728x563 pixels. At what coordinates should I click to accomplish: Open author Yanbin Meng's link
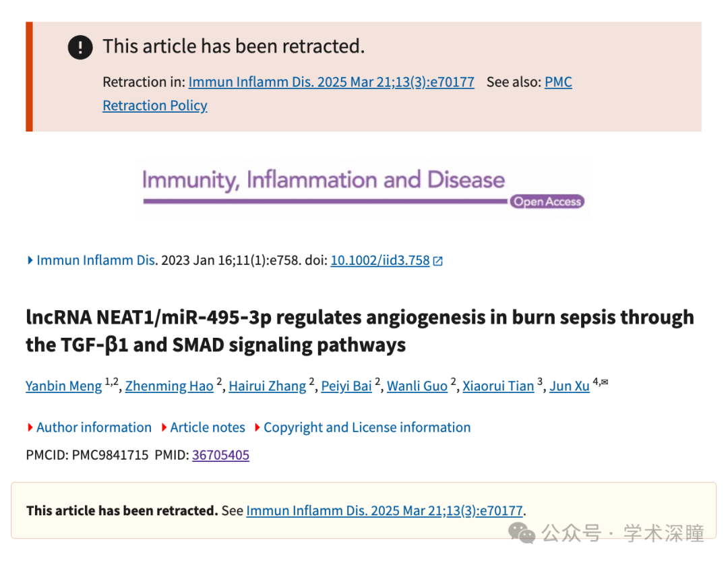tap(63, 386)
